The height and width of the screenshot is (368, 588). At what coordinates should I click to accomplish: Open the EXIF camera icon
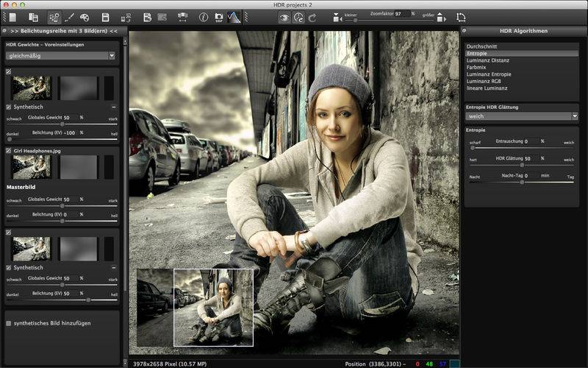[218, 16]
